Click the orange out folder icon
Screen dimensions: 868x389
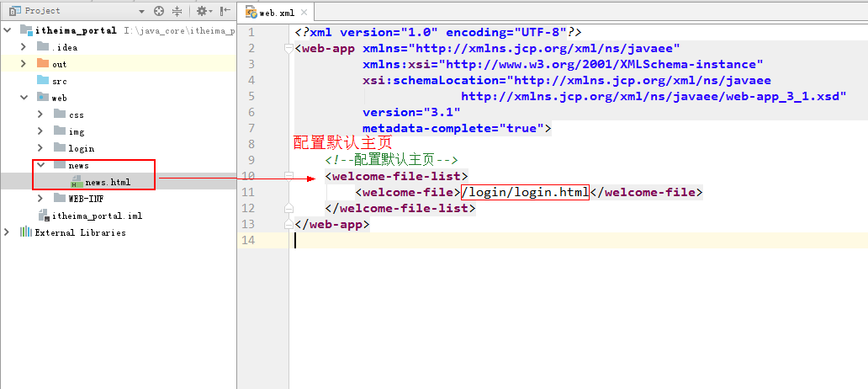(43, 64)
